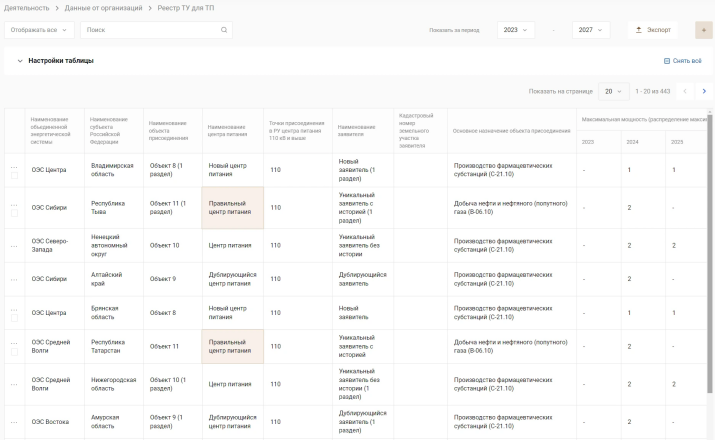715x440 pixels.
Task: Expand the 'Настройки таблицы' section
Action: pyautogui.click(x=19, y=61)
